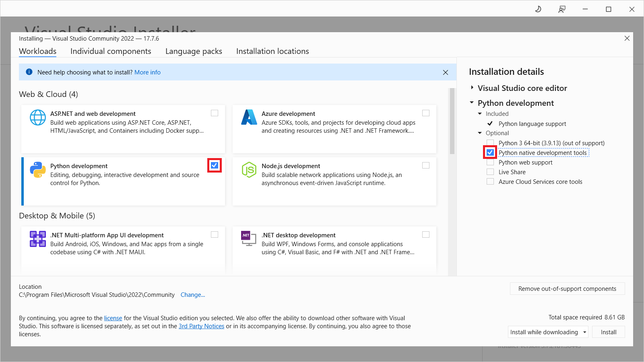This screenshot has width=644, height=362.
Task: Open the feedback icon in title bar
Action: click(562, 9)
